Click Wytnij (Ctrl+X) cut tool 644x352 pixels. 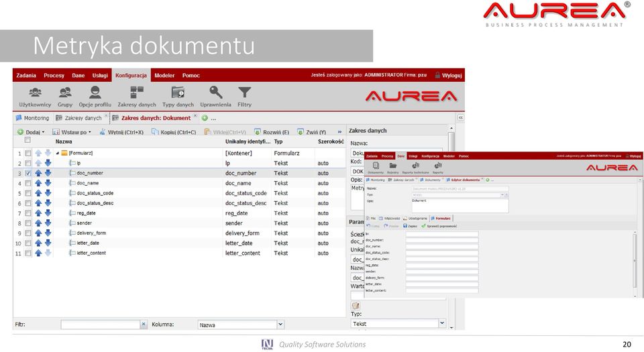coord(121,132)
